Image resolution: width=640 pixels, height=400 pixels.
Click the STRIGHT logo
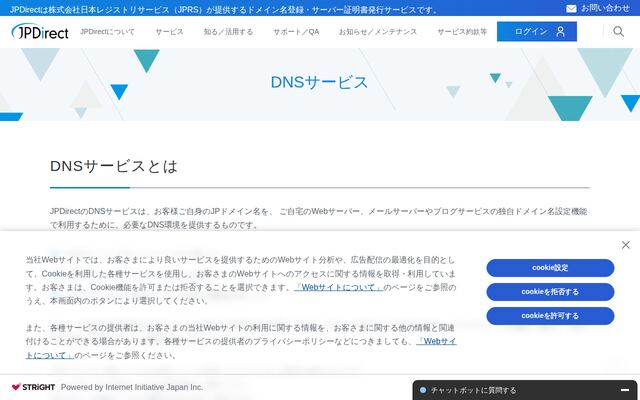(x=33, y=387)
